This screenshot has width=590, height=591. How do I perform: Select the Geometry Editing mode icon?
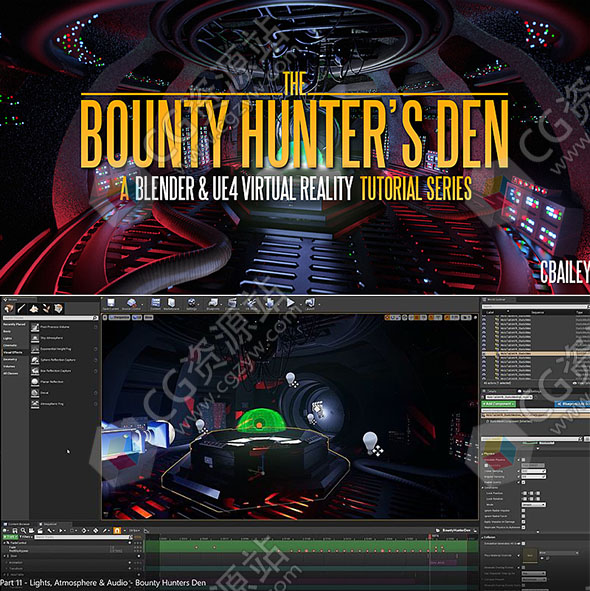click(x=58, y=308)
